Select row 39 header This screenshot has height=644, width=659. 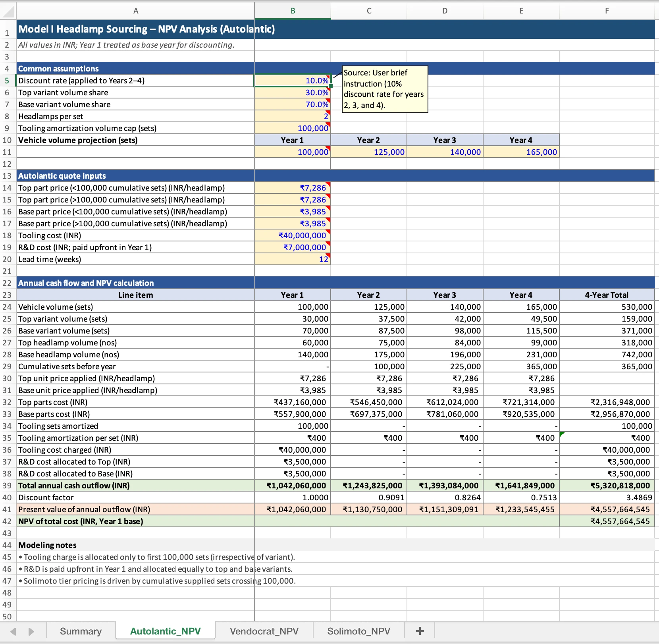pyautogui.click(x=7, y=486)
